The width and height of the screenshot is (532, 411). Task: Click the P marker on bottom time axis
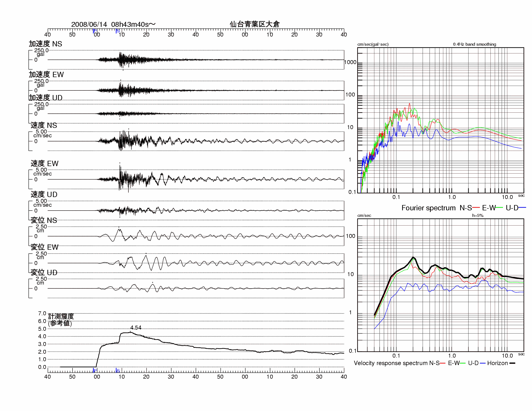point(95,370)
